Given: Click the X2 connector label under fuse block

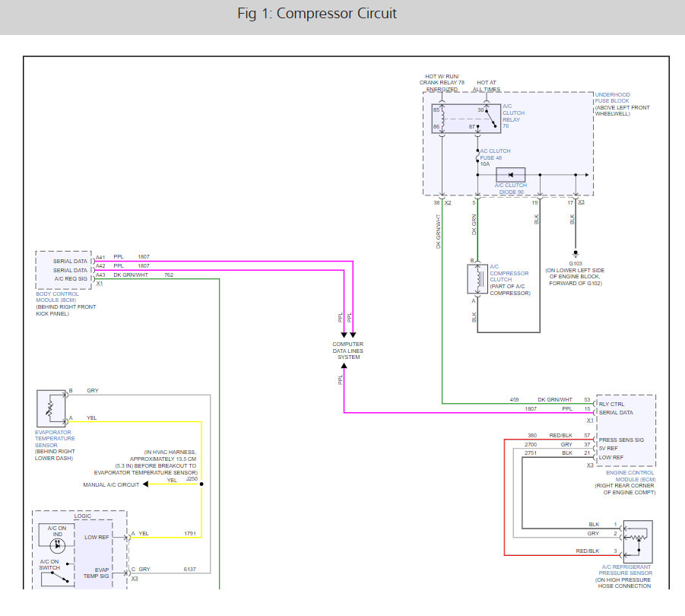Looking at the screenshot, I should coord(448,203).
